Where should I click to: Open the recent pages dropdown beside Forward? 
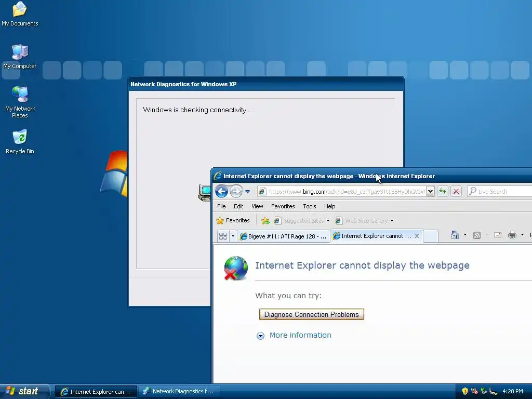pyautogui.click(x=248, y=192)
